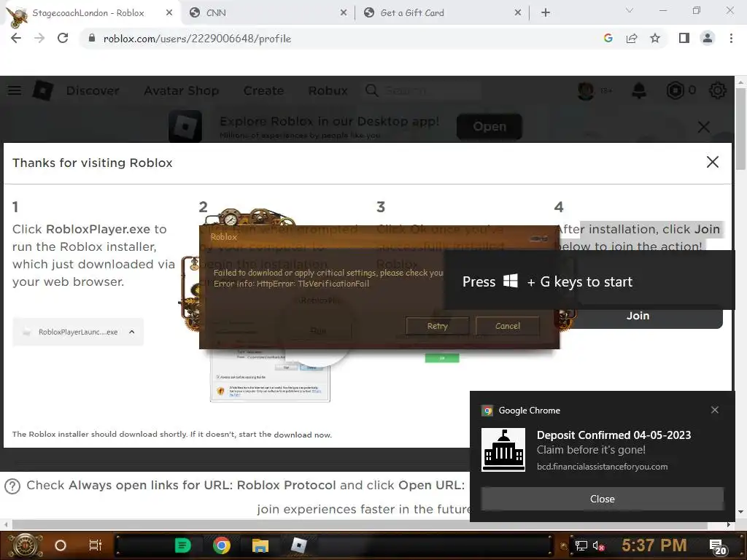Click Open on the Desktop app banner
The width and height of the screenshot is (747, 560).
[489, 126]
